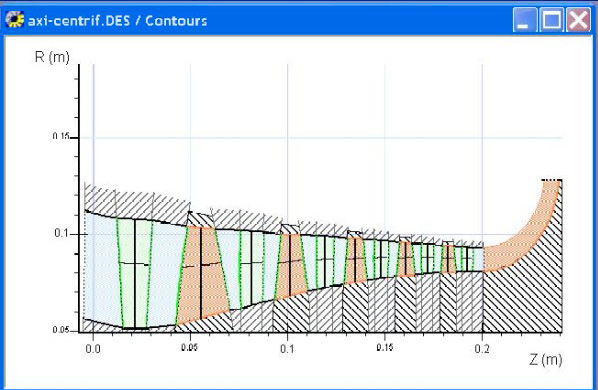598x390 pixels.
Task: Minimize the axi-centrif.DES Contours window
Action: click(525, 20)
